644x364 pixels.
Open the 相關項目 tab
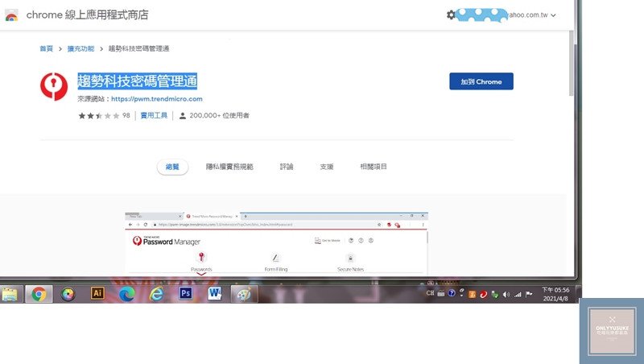pos(374,167)
